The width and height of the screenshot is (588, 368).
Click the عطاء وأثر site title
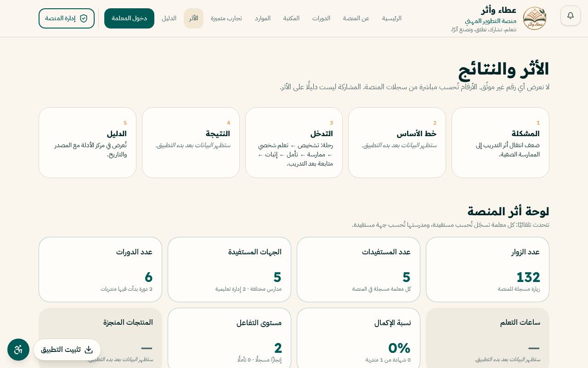[499, 10]
